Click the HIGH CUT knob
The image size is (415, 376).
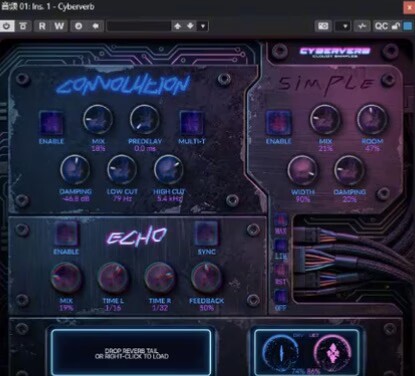(169, 169)
